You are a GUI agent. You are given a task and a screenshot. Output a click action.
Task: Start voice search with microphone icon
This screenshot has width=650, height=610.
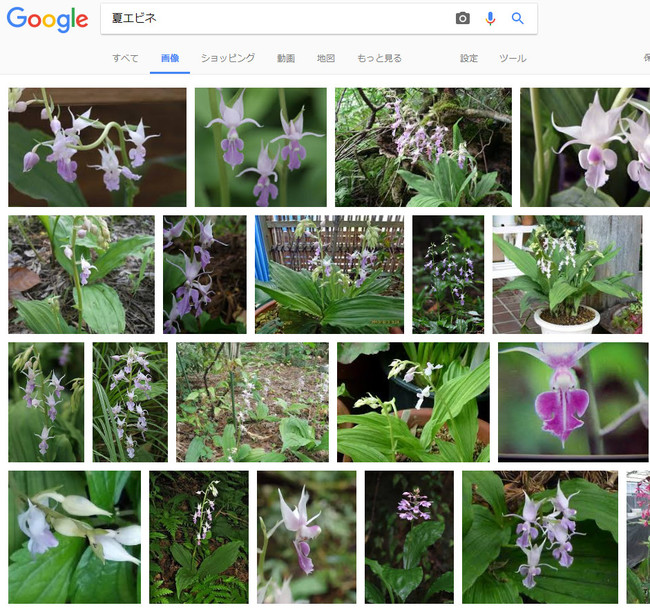(x=490, y=18)
